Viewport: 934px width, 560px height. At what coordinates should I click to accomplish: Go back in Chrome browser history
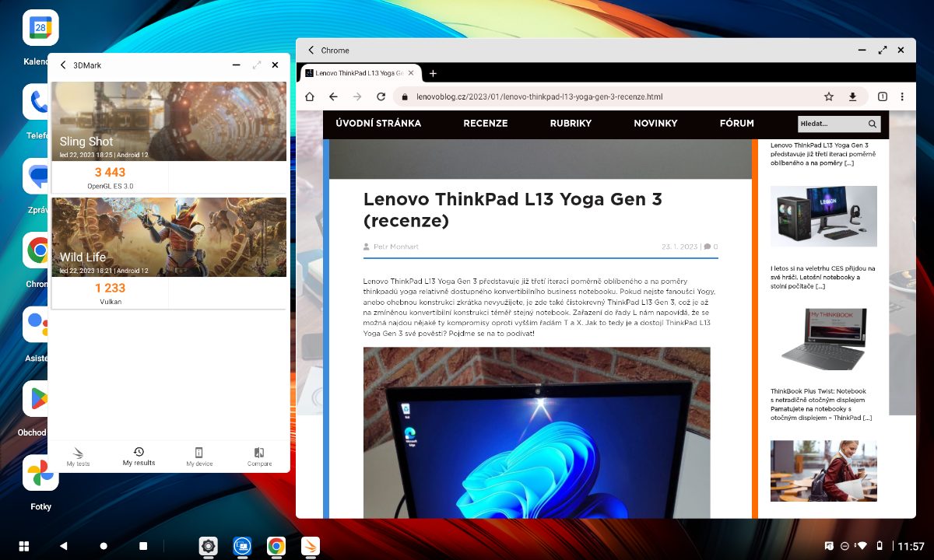pos(333,96)
